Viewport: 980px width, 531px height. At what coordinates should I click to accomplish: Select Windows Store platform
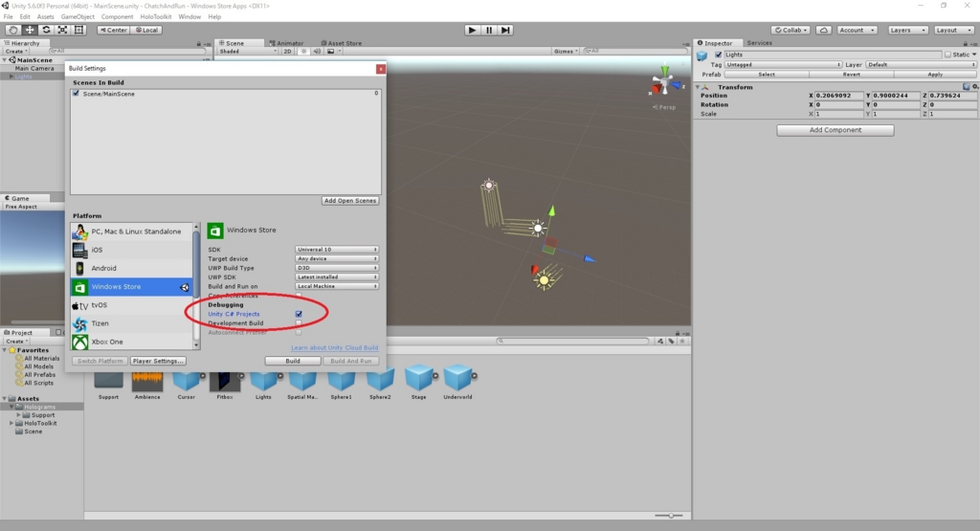[132, 287]
